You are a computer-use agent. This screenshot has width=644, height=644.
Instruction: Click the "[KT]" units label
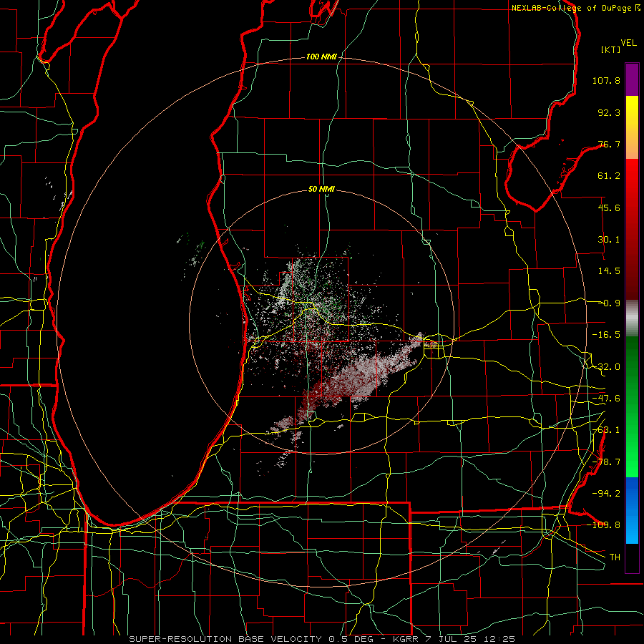coord(611,49)
